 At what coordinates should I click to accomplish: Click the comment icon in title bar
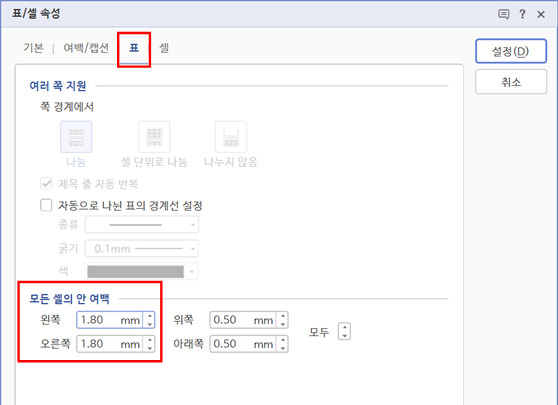point(504,14)
